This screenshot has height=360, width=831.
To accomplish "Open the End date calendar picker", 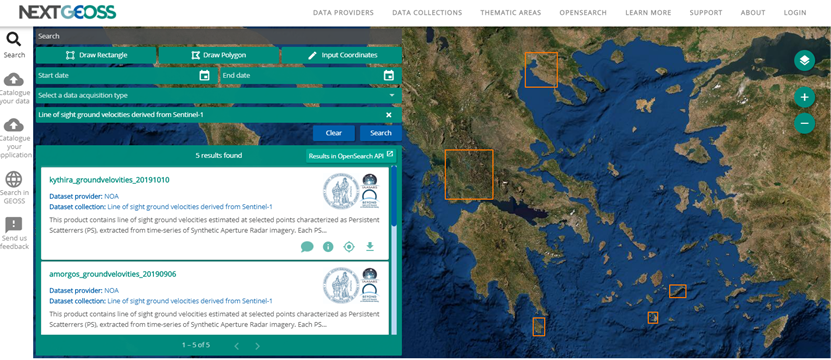I will 388,75.
